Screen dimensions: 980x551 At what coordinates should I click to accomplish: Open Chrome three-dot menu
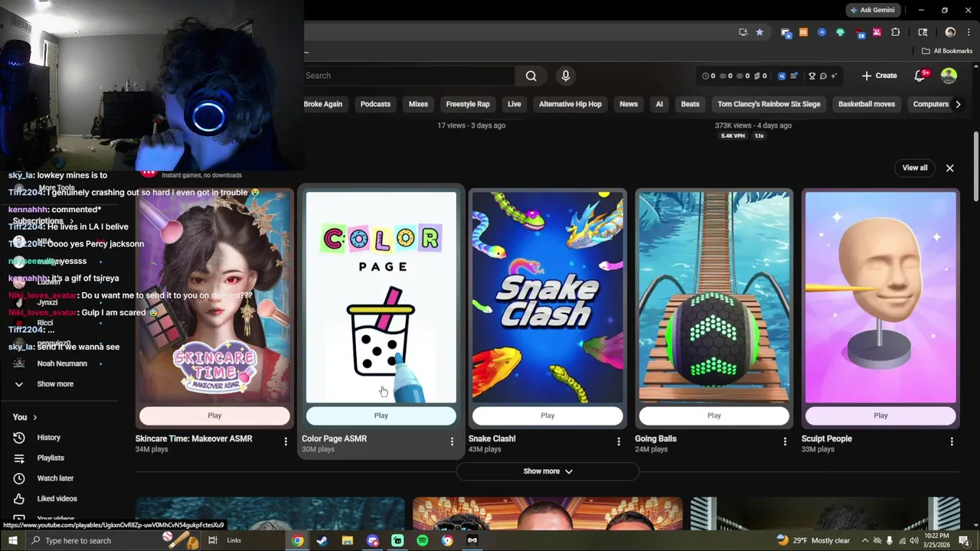click(969, 32)
